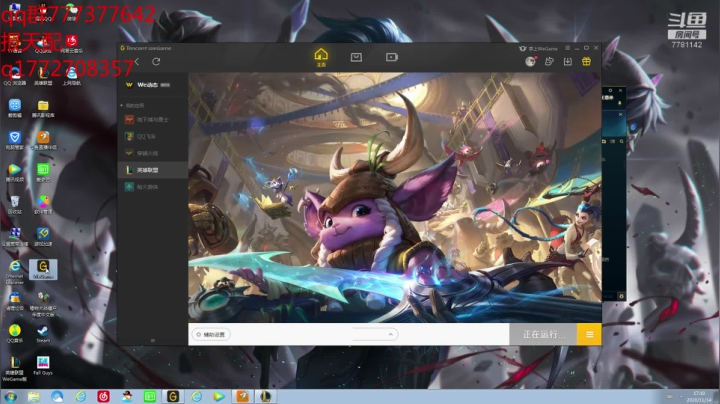Click the sidebar bottom collapse handle
This screenshot has height=404, width=720.
tap(153, 341)
